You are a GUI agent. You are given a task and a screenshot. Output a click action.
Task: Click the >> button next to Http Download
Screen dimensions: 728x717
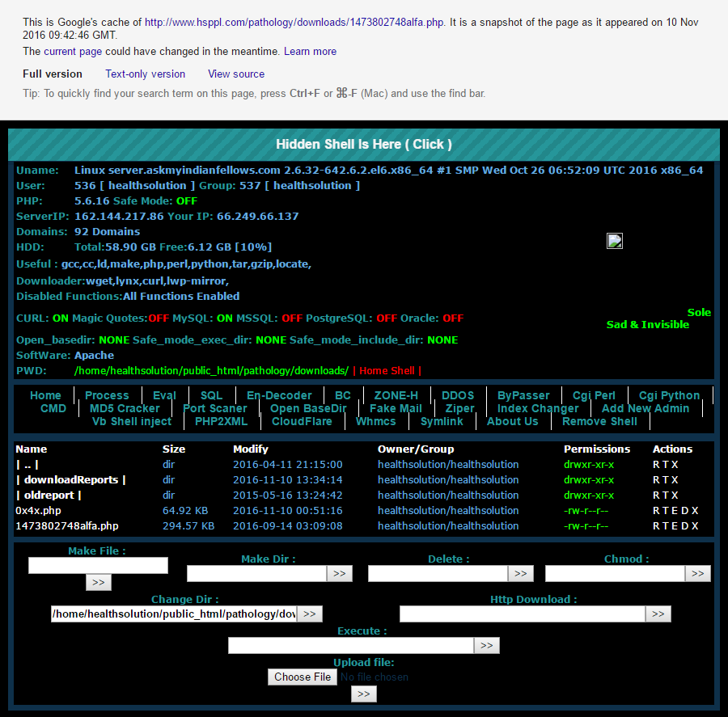[658, 614]
